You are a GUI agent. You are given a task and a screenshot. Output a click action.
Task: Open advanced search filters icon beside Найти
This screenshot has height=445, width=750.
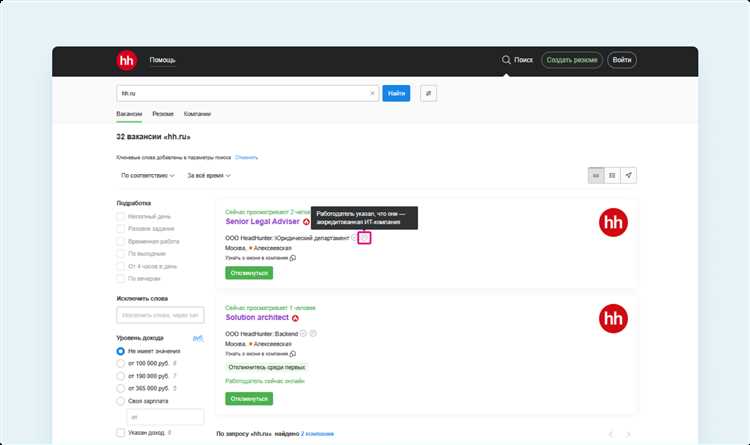tap(428, 93)
